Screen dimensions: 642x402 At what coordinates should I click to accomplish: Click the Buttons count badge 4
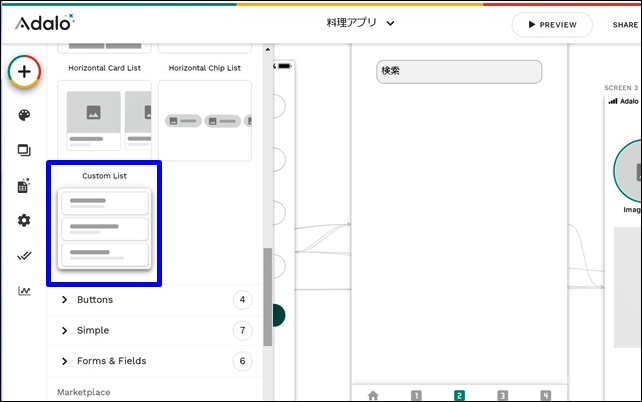point(242,300)
